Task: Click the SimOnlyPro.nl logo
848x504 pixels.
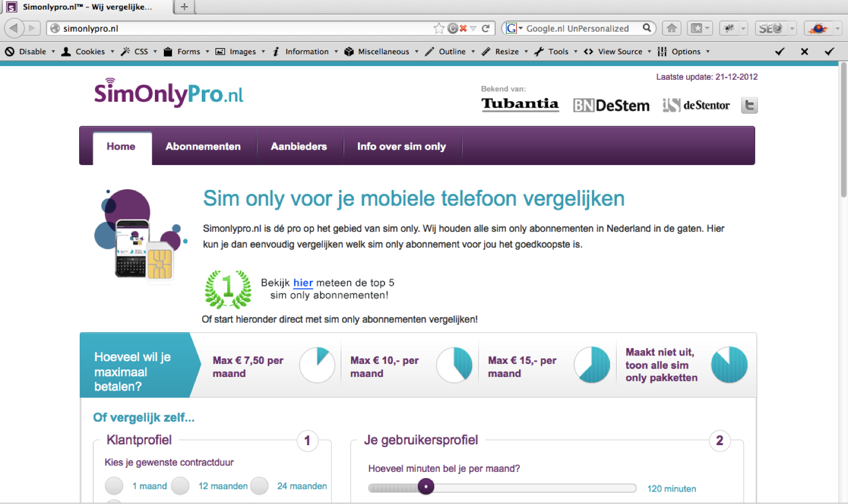Action: 168,93
